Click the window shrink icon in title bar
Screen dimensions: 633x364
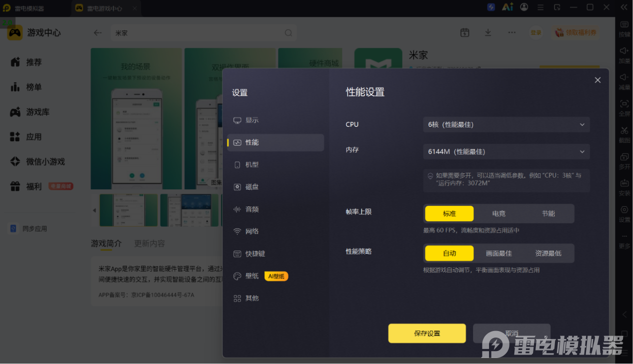pos(557,7)
